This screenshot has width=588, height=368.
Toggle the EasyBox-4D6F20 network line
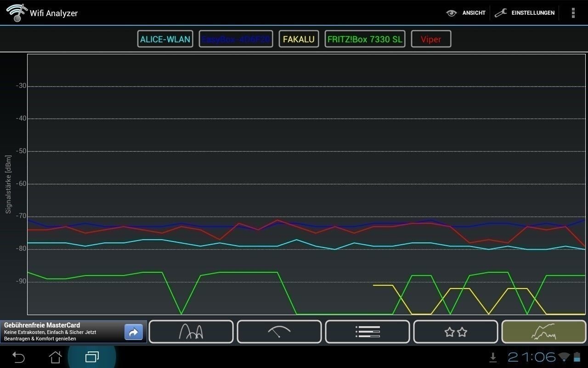[236, 39]
